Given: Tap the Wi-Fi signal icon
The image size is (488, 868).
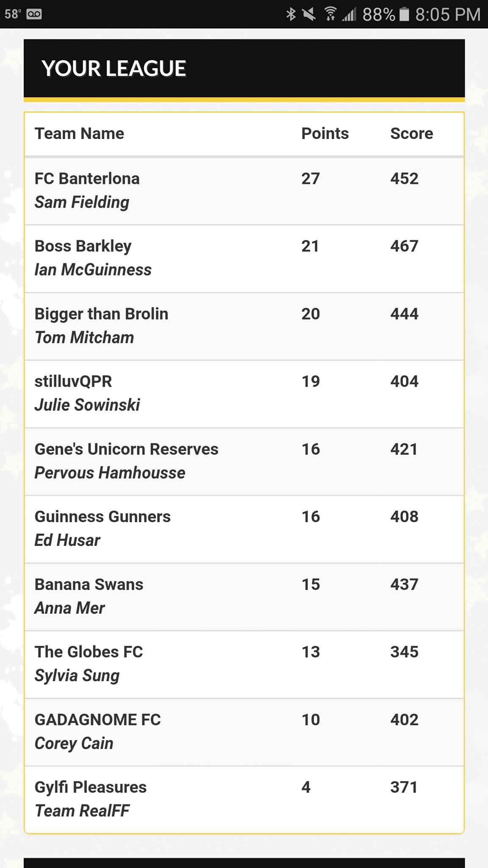Looking at the screenshot, I should (330, 14).
